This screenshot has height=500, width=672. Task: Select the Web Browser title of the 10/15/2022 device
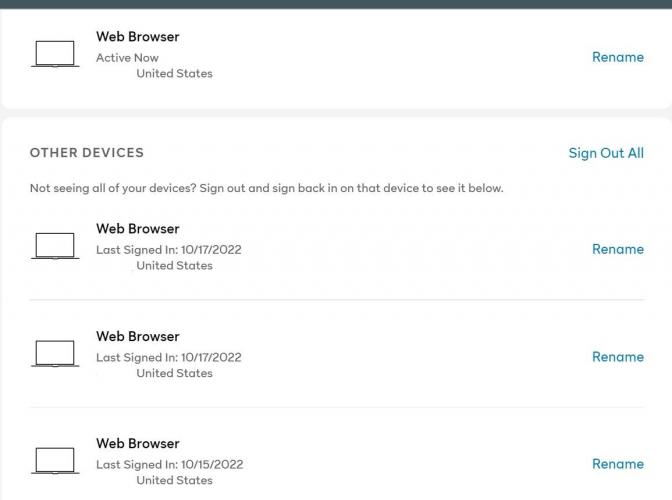(x=138, y=443)
